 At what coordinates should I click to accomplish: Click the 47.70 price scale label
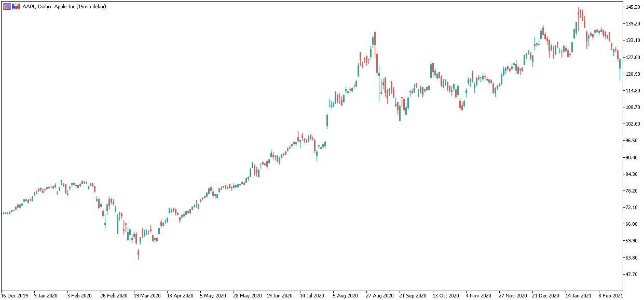(631, 275)
